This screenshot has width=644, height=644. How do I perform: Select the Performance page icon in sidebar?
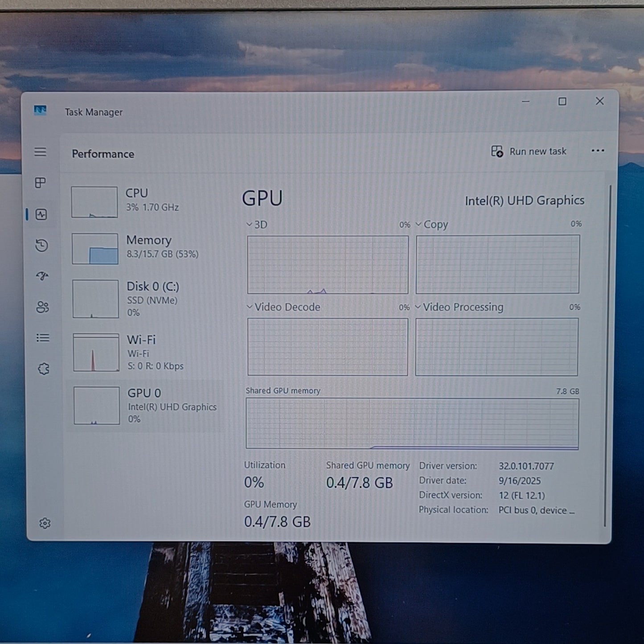pos(41,214)
